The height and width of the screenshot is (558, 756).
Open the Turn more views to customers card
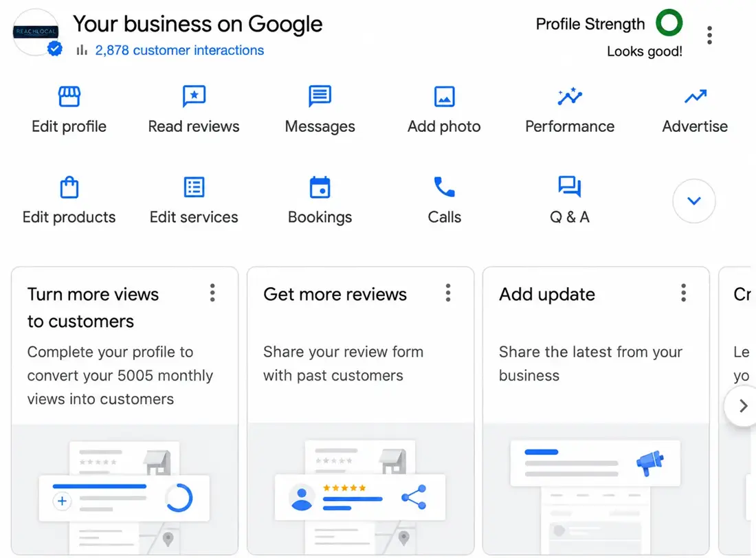pos(125,410)
